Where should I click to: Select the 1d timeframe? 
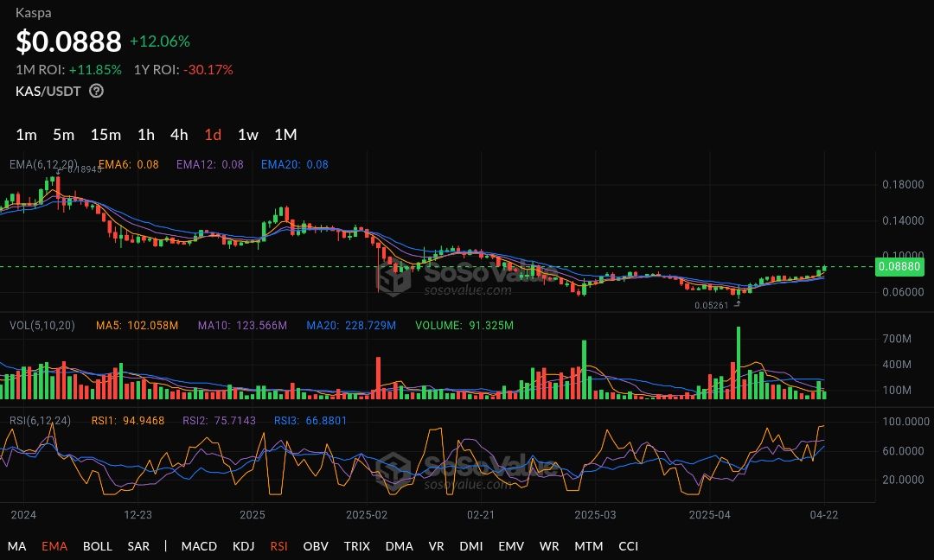coord(213,135)
